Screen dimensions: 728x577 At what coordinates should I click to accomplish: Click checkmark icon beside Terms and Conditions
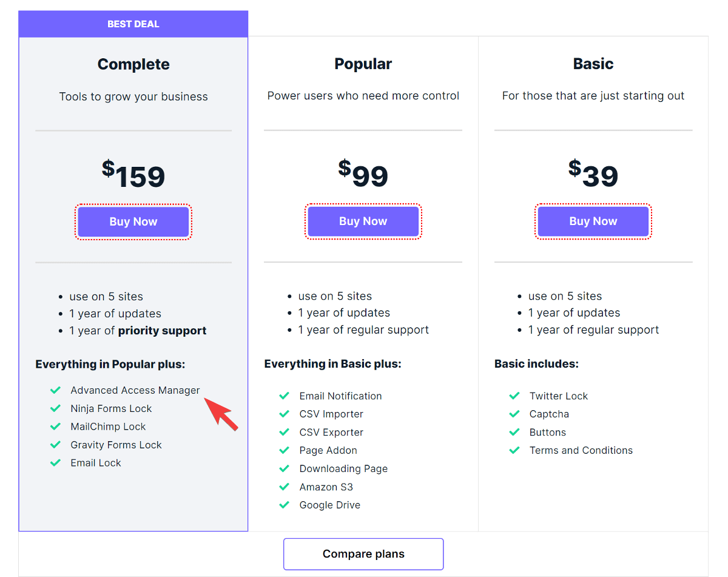tap(514, 451)
